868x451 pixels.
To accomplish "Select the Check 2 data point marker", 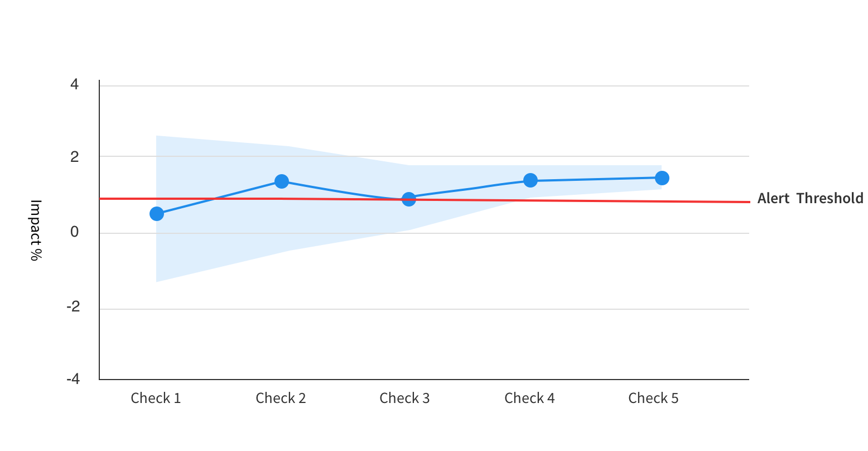I will pyautogui.click(x=282, y=181).
